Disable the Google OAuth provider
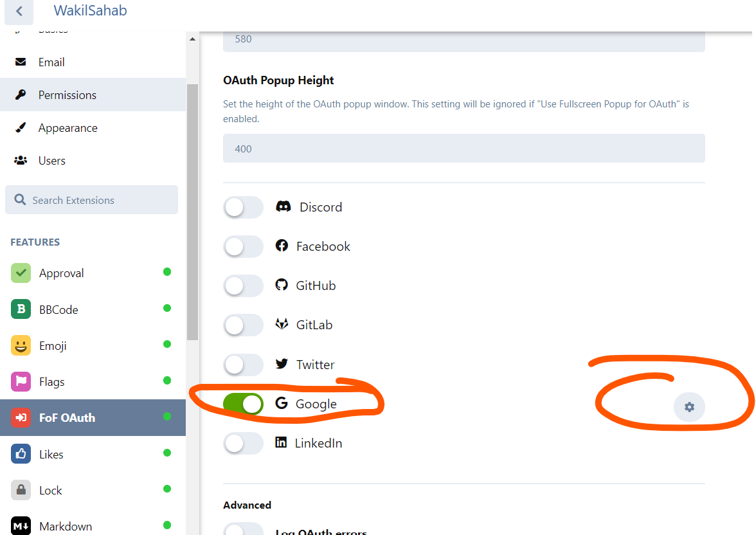The height and width of the screenshot is (535, 756). 243,404
